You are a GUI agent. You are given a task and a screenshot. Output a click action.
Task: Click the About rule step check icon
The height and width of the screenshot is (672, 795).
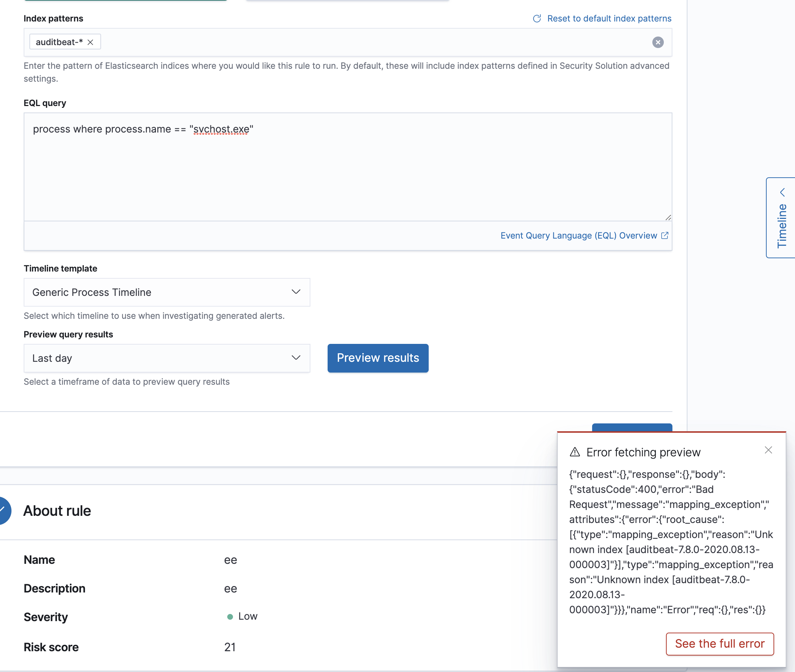tap(3, 510)
